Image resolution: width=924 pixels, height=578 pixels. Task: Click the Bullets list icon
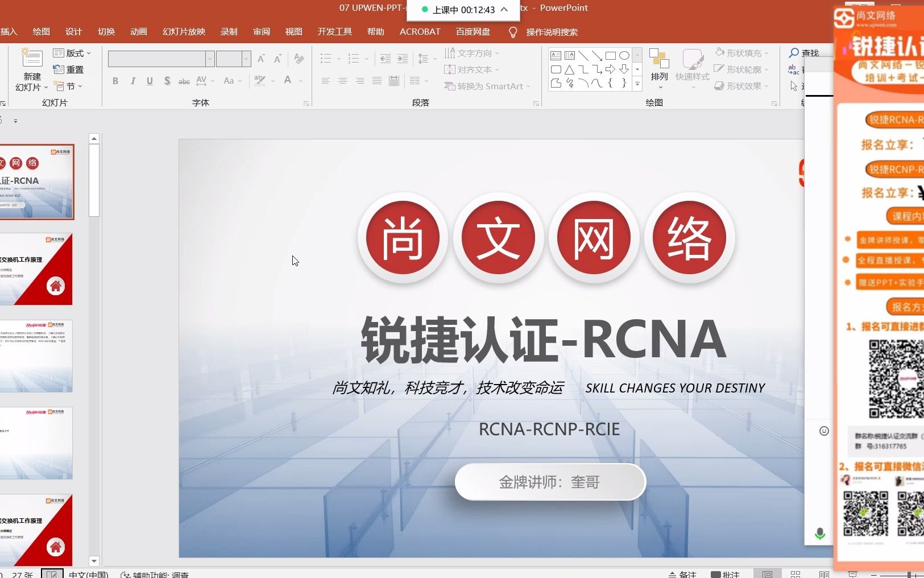click(326, 59)
